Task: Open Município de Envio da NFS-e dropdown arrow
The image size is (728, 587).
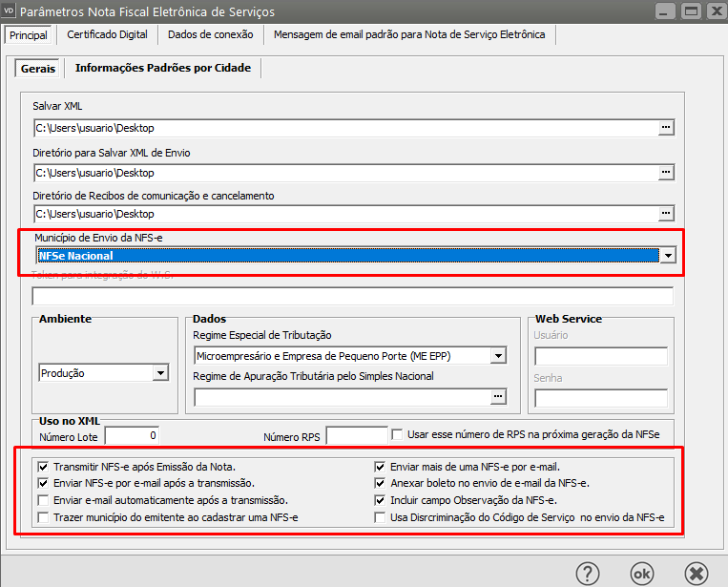Action: click(x=668, y=256)
